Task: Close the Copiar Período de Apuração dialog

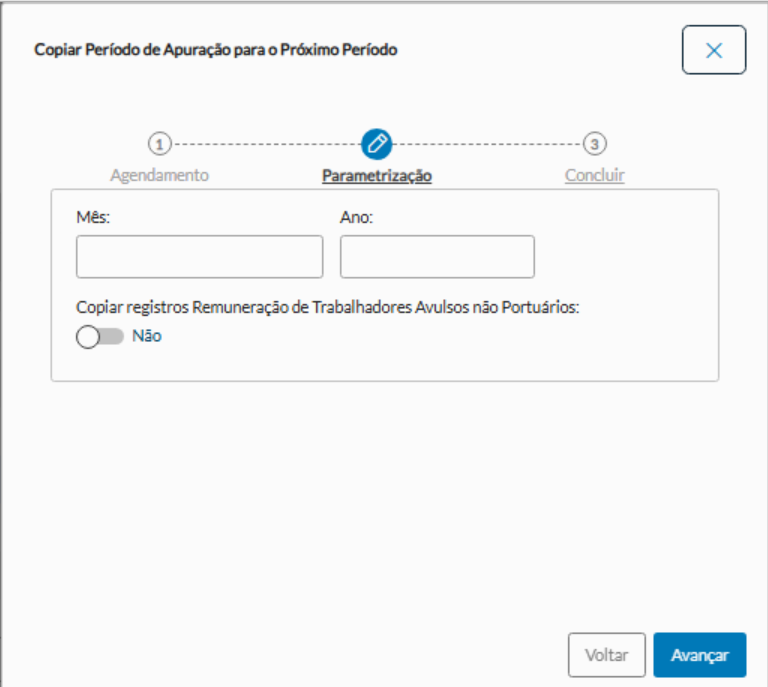Action: click(714, 51)
